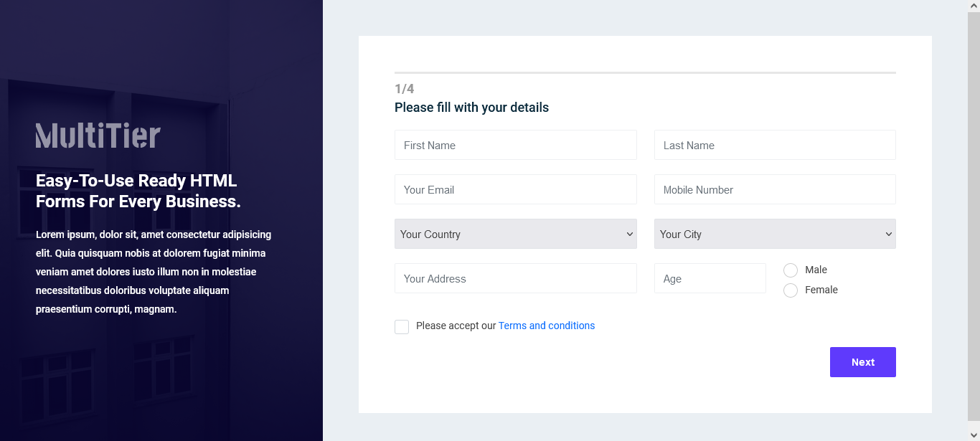Click the scrollbar down arrow

[x=974, y=435]
